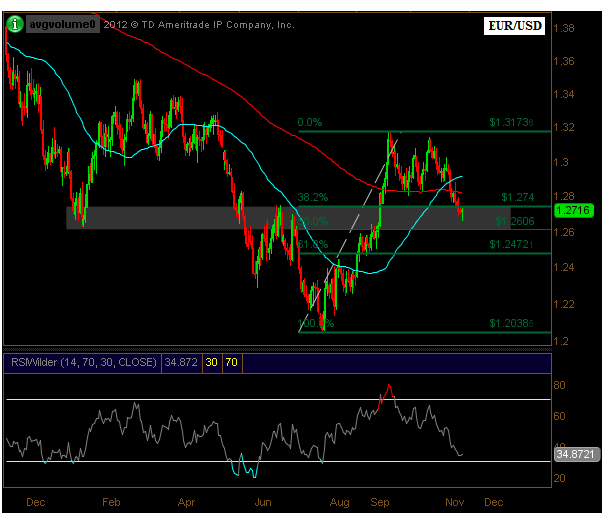The height and width of the screenshot is (528, 605).
Task: Click the 61.8% Fibonacci label
Action: [313, 244]
